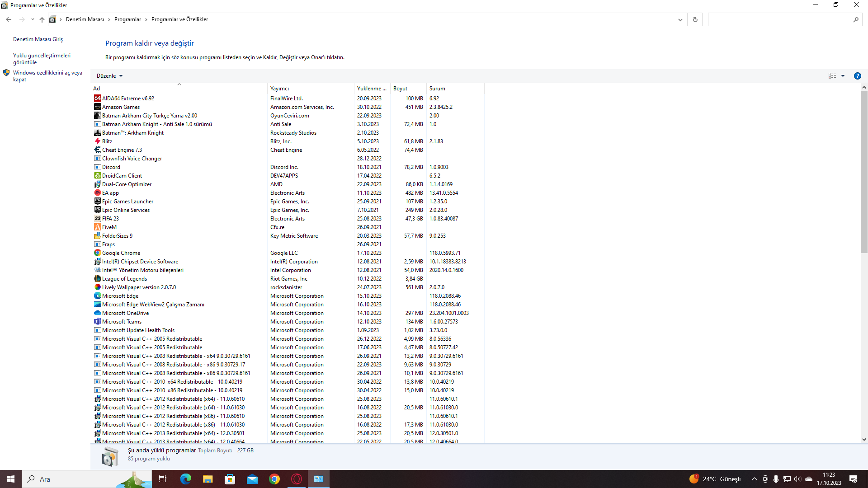Screen dimensions: 868x488
Task: Open the change-view icon near top right
Action: [x=833, y=75]
